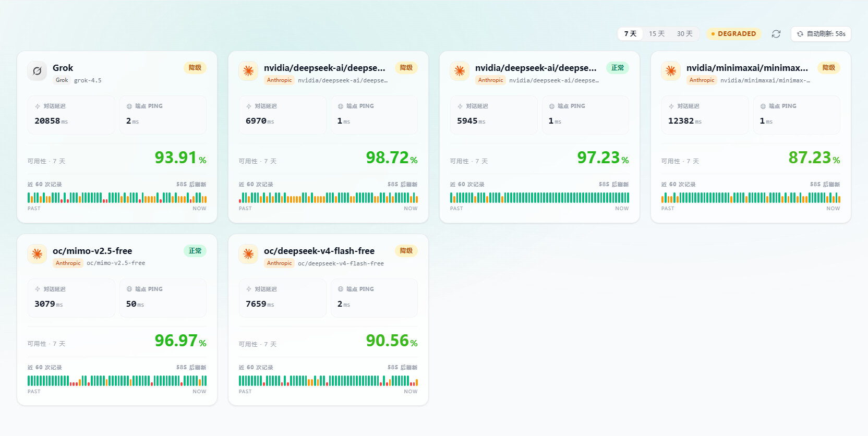Click globe PING icon in oc/mimo card

(x=129, y=289)
